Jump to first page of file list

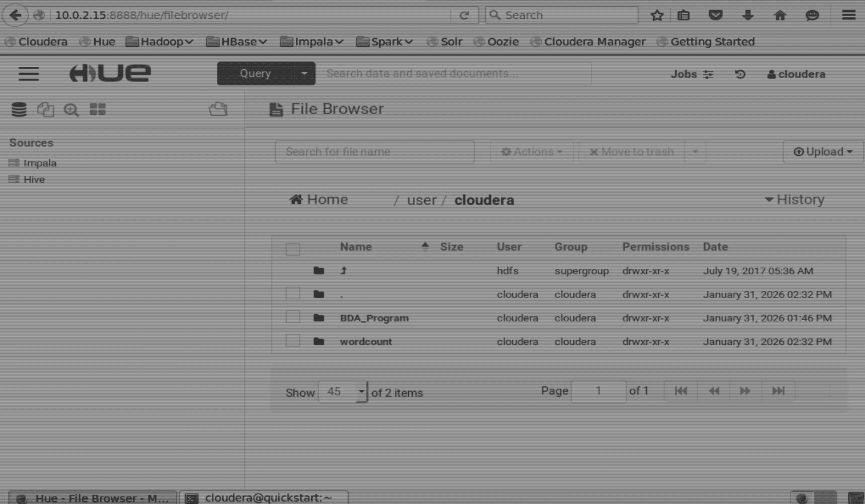681,391
